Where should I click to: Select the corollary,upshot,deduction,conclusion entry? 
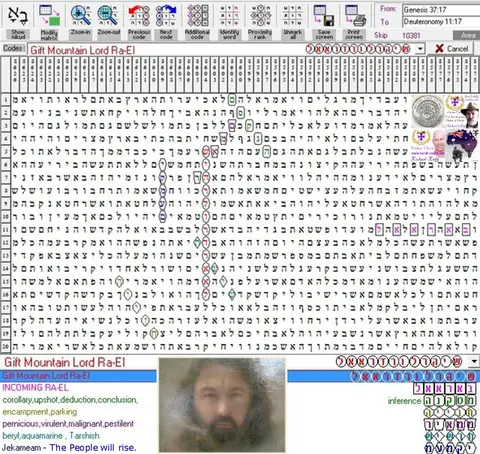point(70,400)
